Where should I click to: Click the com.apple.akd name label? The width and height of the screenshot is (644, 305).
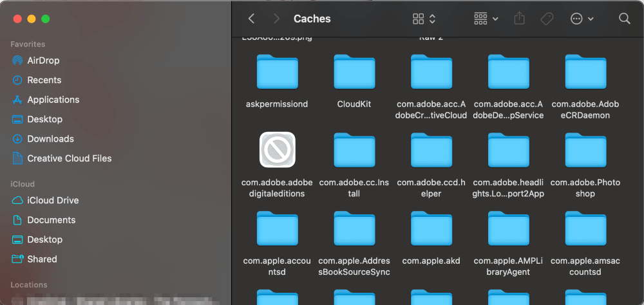(x=431, y=261)
